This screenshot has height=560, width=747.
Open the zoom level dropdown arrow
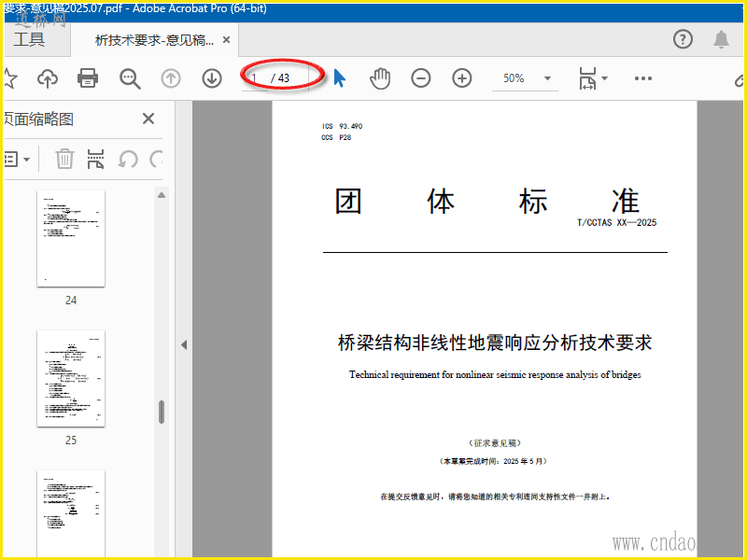tap(547, 78)
